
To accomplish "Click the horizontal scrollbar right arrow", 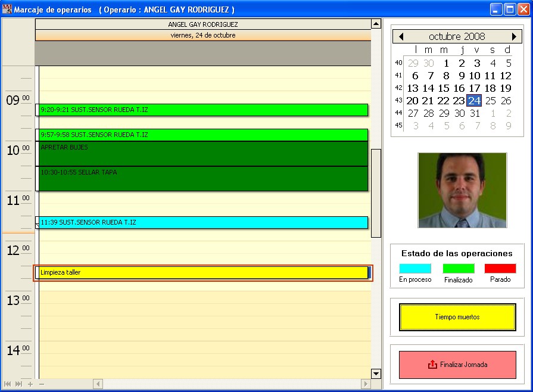I will point(366,384).
